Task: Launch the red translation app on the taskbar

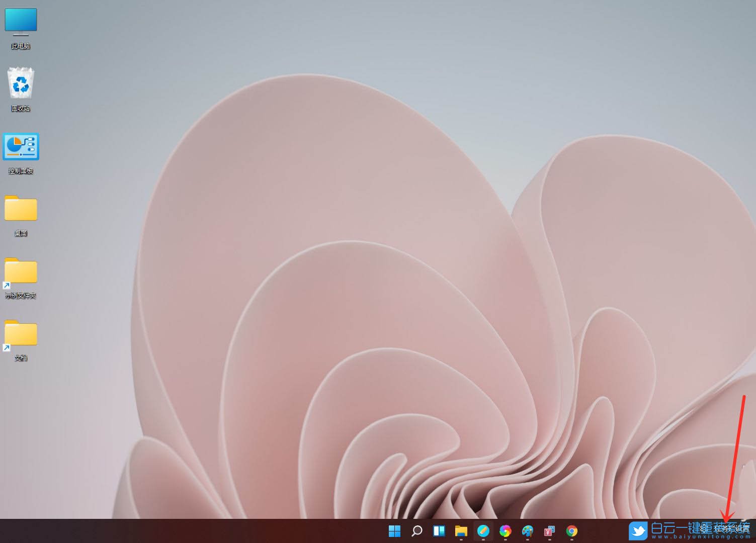Action: click(549, 531)
